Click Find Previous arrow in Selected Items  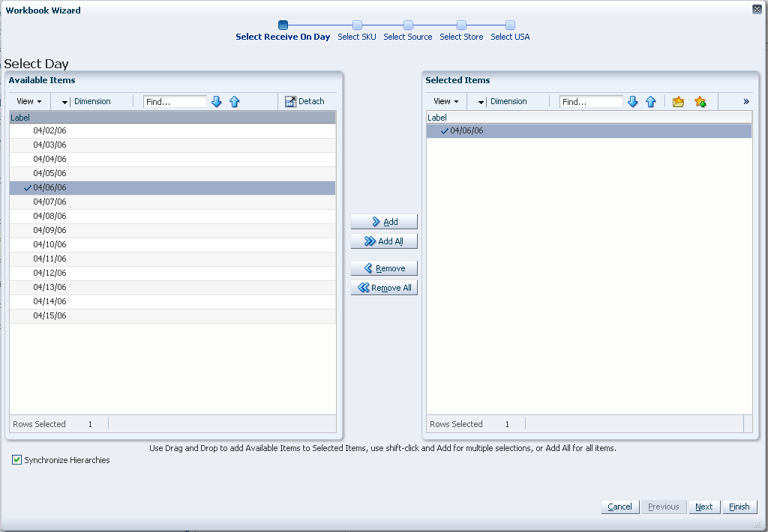[x=651, y=102]
